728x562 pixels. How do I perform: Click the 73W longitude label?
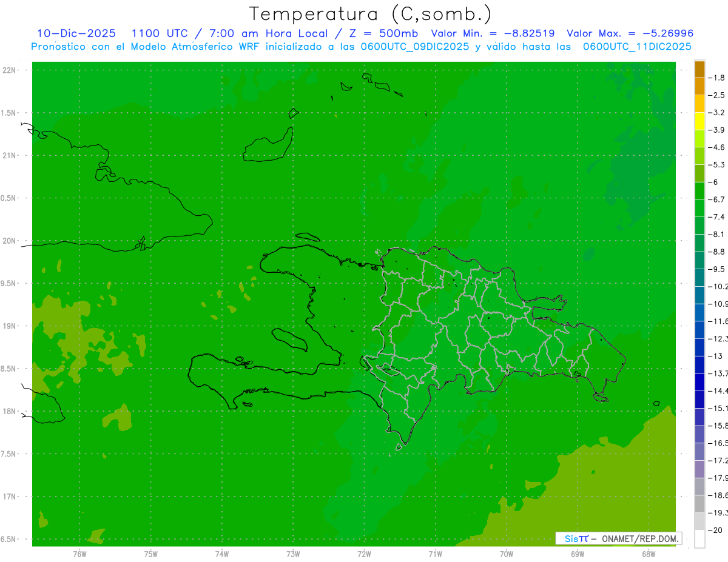click(x=293, y=554)
